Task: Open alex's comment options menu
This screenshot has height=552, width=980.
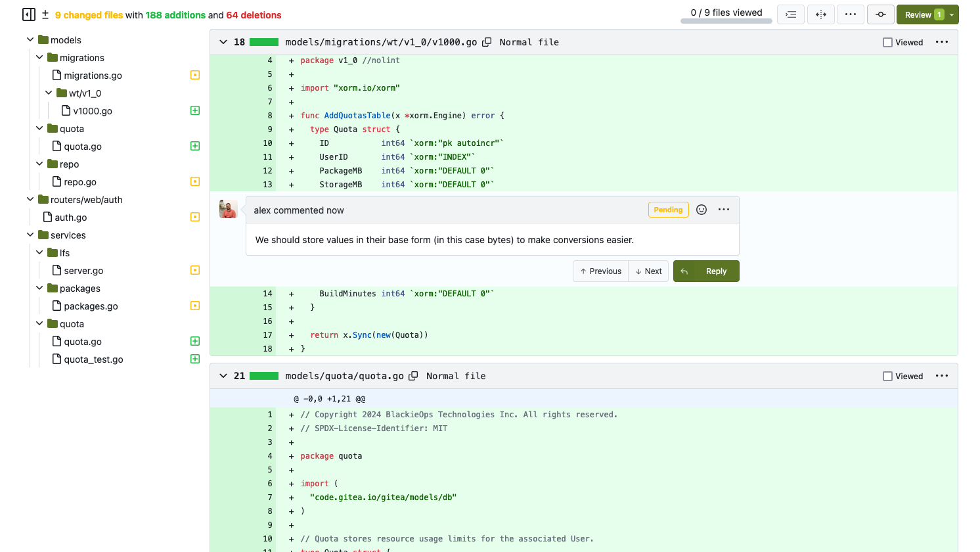Action: (x=724, y=210)
